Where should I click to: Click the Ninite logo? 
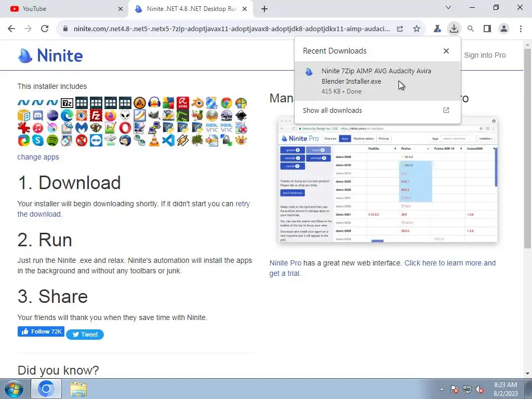tap(50, 55)
